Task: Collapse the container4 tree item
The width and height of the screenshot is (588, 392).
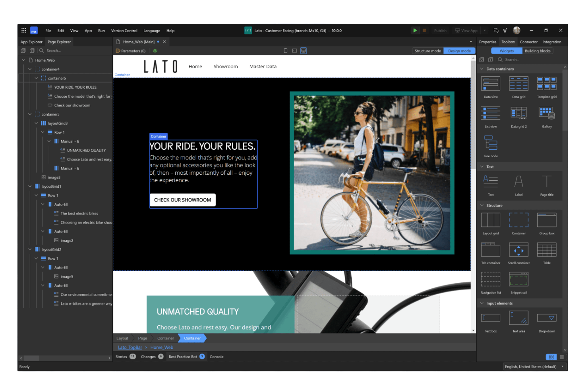Action: (29, 69)
